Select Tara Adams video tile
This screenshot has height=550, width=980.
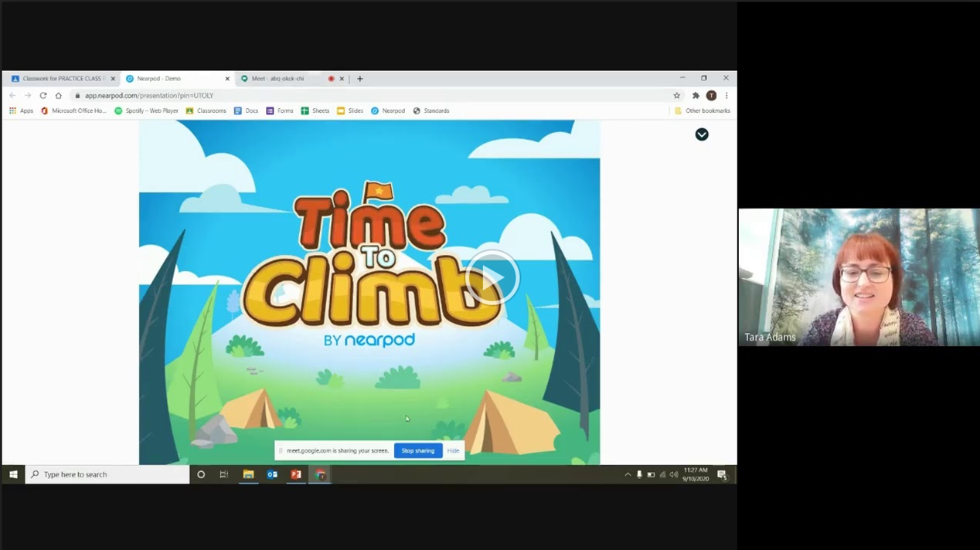click(x=859, y=277)
